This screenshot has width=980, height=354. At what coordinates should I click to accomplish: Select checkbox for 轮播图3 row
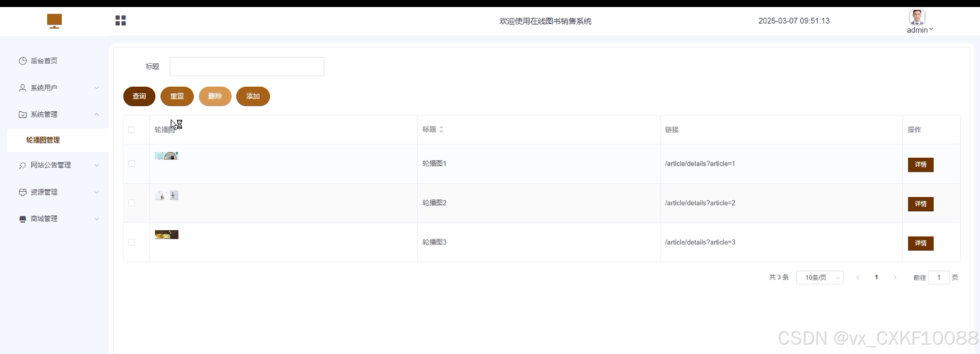click(x=132, y=242)
